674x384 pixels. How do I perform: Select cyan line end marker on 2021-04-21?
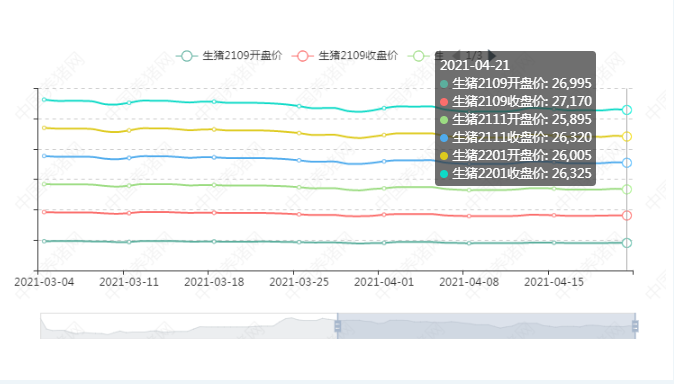[x=627, y=110]
